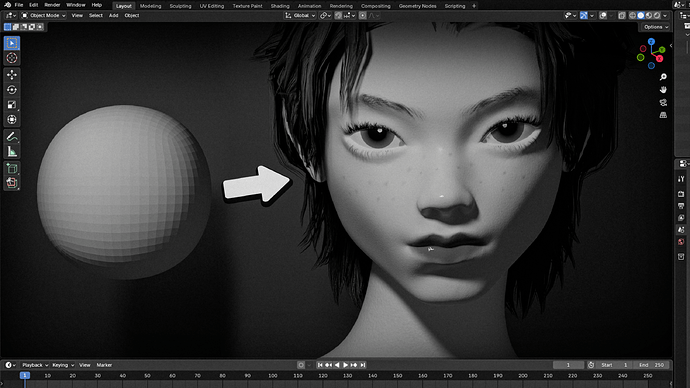
Task: Toggle snapping magnet button
Action: (x=338, y=15)
